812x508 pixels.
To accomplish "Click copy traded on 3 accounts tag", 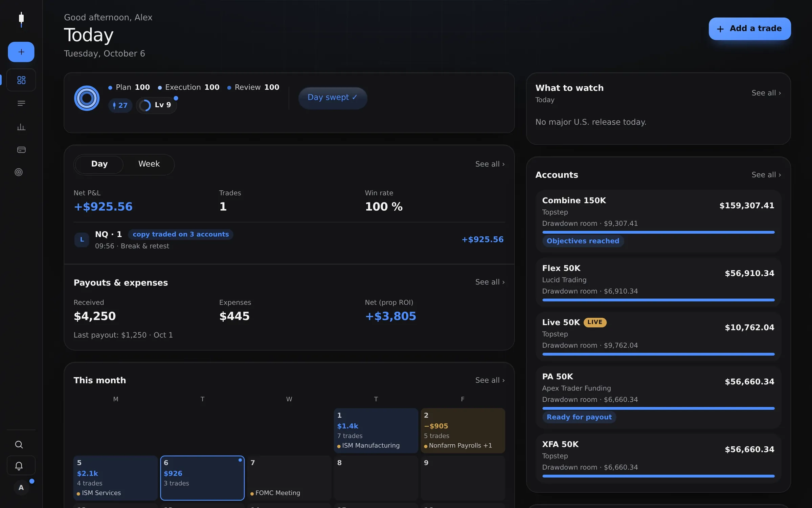I will pyautogui.click(x=181, y=234).
